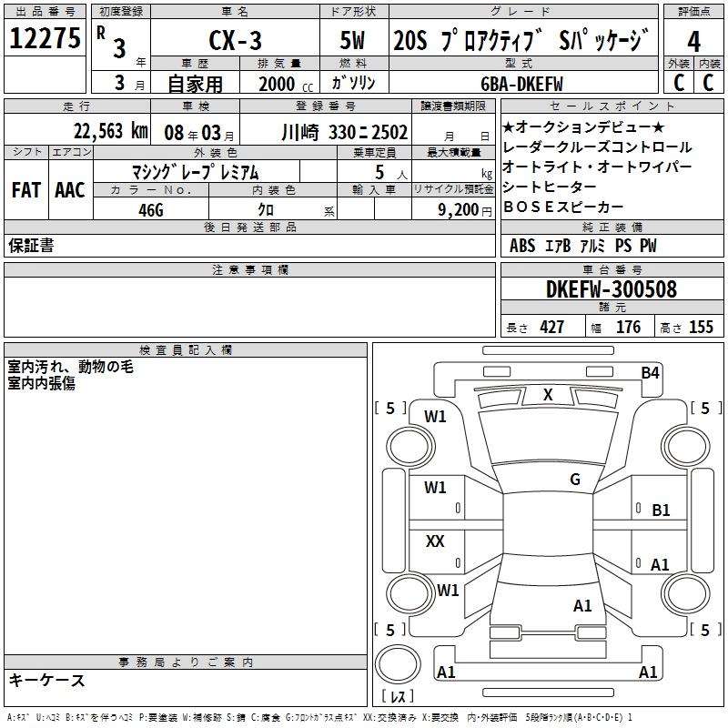Click grade text 20S プロアクティブ Sパッケージ
Image resolution: width=728 pixels, height=728 pixels.
point(519,40)
